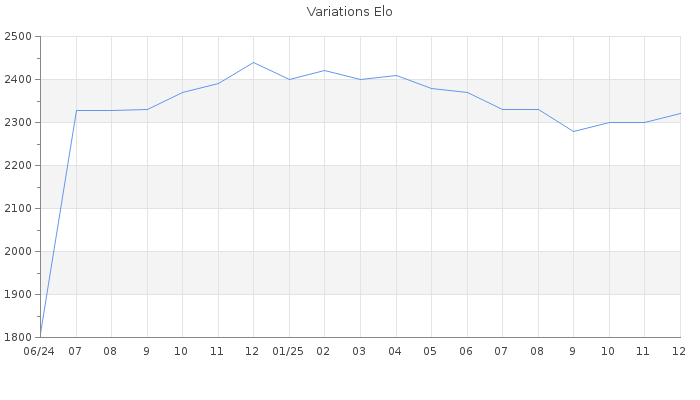700x400 pixels.
Task: Click the 2400 Y-axis label
Action: point(18,80)
